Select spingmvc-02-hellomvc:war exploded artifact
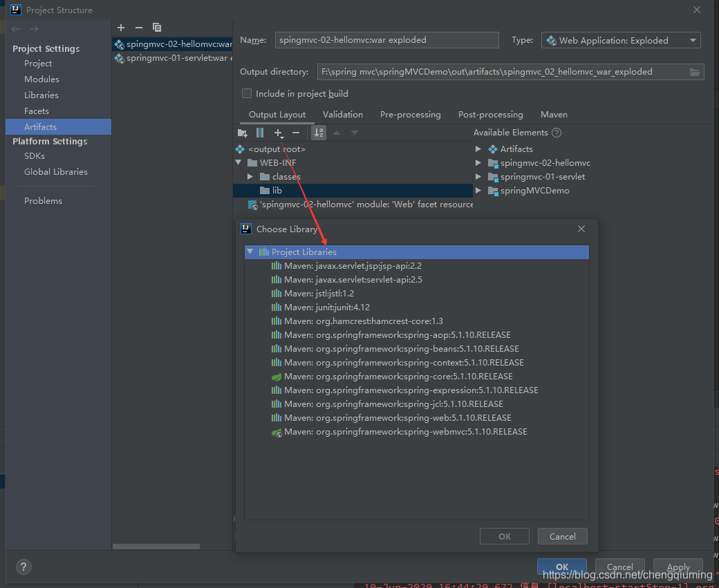 point(173,44)
